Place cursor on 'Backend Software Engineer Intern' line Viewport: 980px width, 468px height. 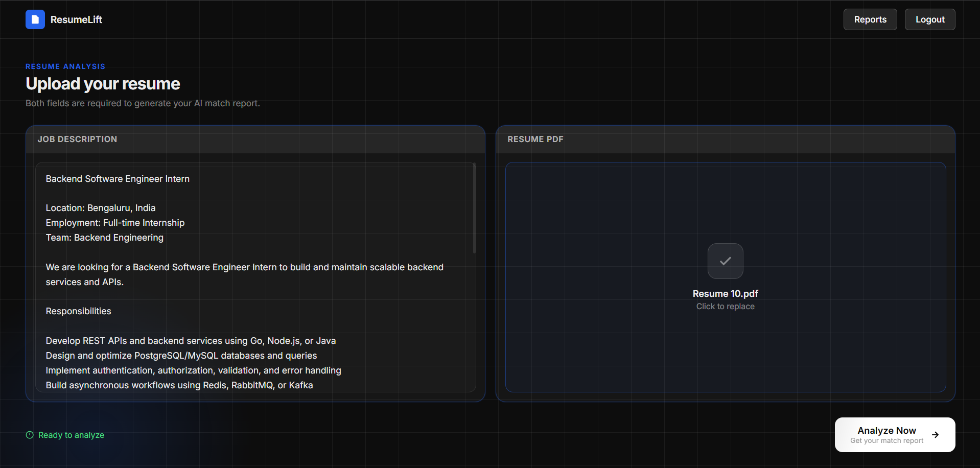coord(118,179)
